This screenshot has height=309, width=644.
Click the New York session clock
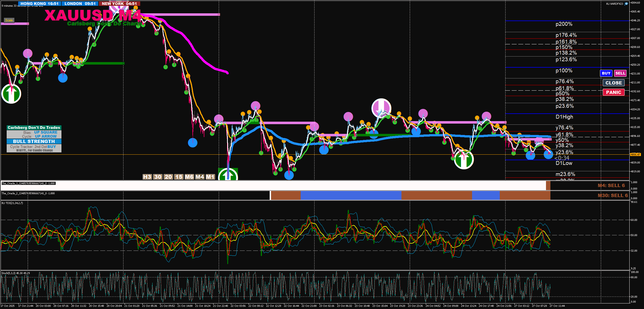(x=119, y=4)
